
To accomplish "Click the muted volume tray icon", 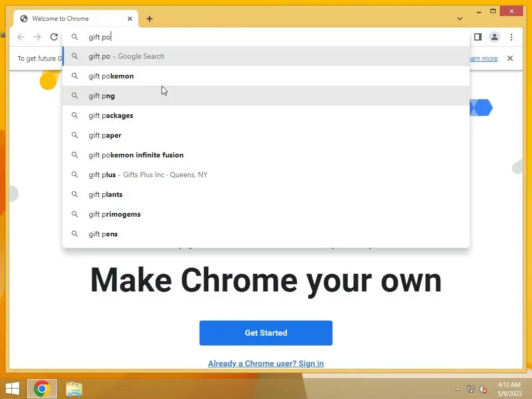I will pyautogui.click(x=483, y=389).
